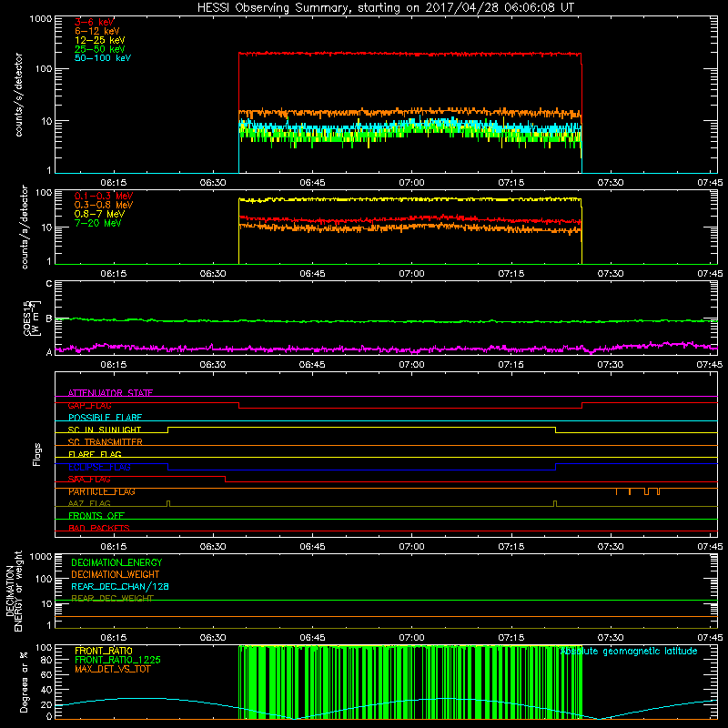Select the DECIMATION_ENERGY legend text
This screenshot has width=728, height=728.
[116, 562]
